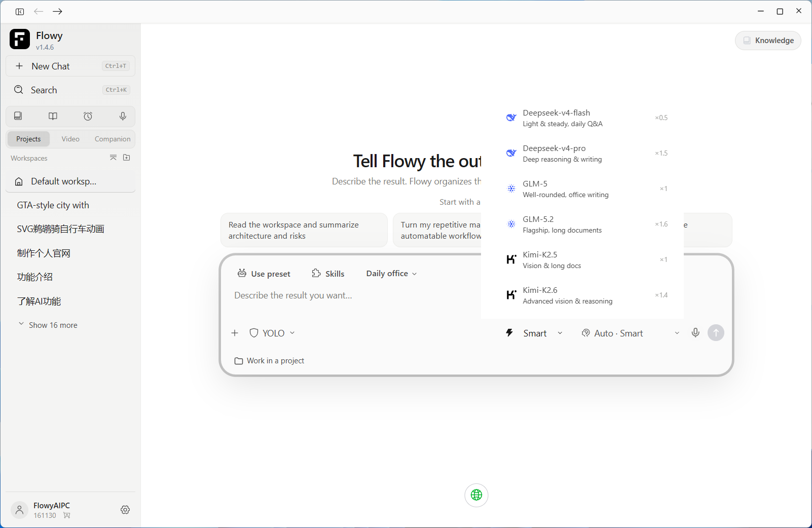Click the new workspace folder icon
Viewport: 812px width, 528px height.
(127, 158)
